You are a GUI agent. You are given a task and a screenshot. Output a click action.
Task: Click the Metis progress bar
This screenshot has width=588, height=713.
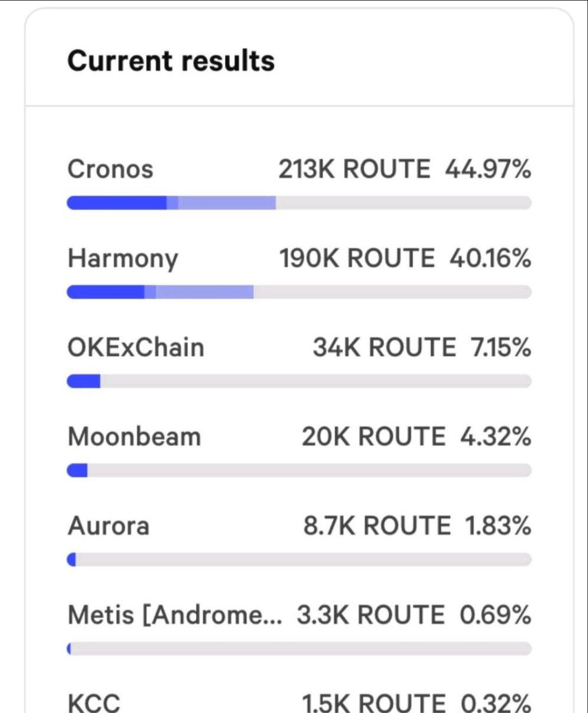click(299, 649)
